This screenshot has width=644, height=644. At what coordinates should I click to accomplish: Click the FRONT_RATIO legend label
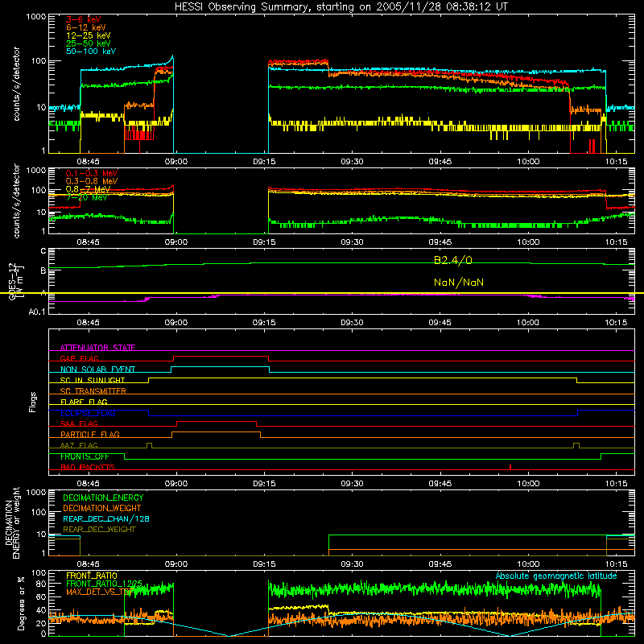point(92,576)
